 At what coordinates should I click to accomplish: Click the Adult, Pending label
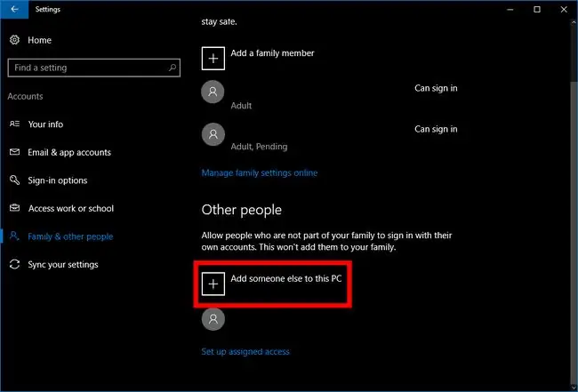coord(259,147)
